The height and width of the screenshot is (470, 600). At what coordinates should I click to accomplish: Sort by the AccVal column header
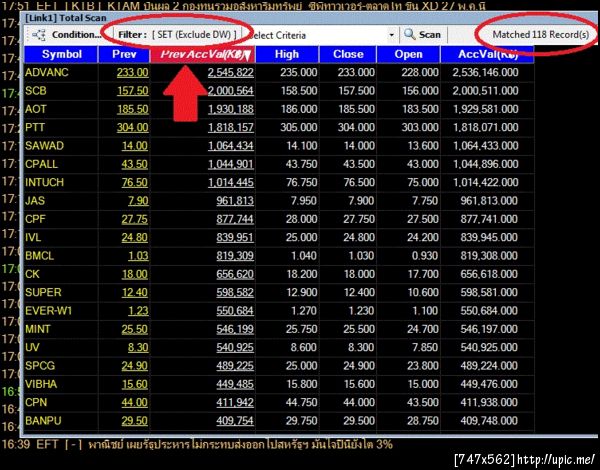point(487,54)
